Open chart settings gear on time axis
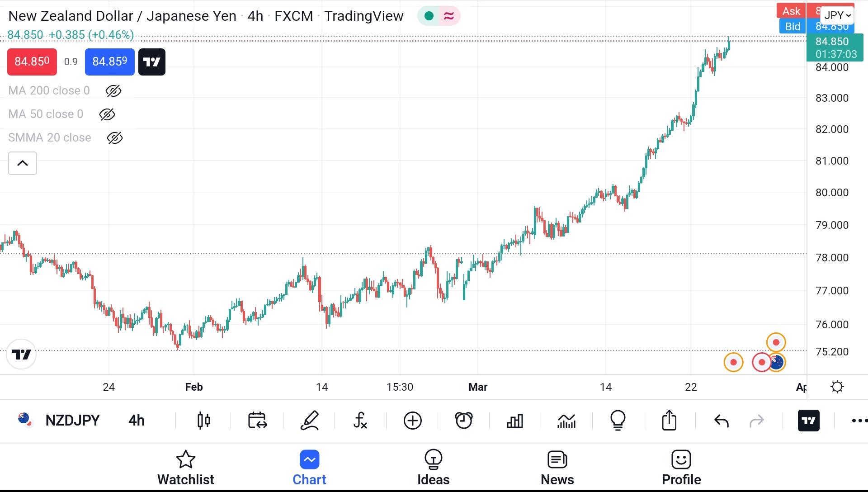This screenshot has height=492, width=868. [837, 387]
